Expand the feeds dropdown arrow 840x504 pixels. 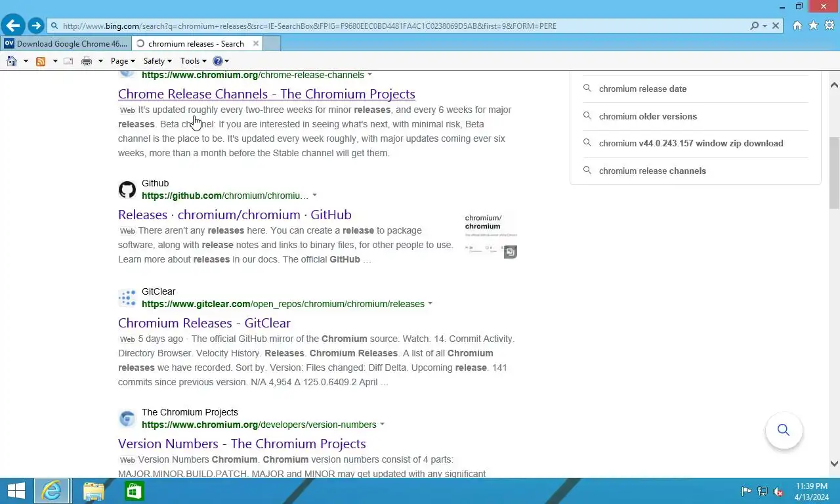click(x=55, y=61)
